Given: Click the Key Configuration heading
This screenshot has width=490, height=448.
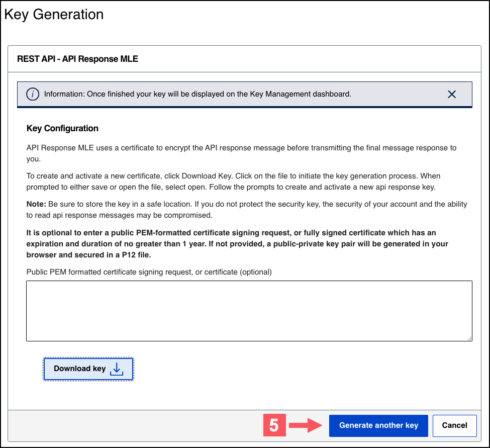Looking at the screenshot, I should (62, 128).
